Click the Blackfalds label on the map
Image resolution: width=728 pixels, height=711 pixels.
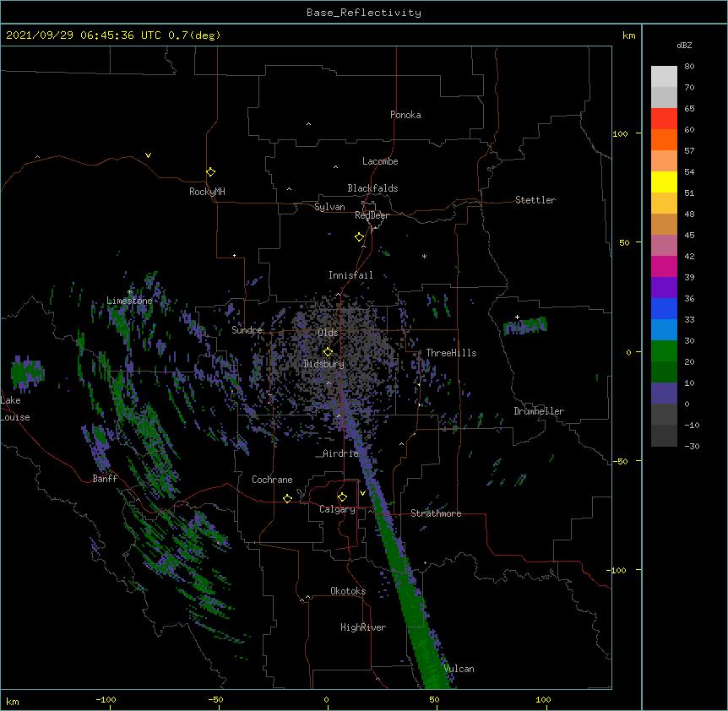click(x=372, y=188)
